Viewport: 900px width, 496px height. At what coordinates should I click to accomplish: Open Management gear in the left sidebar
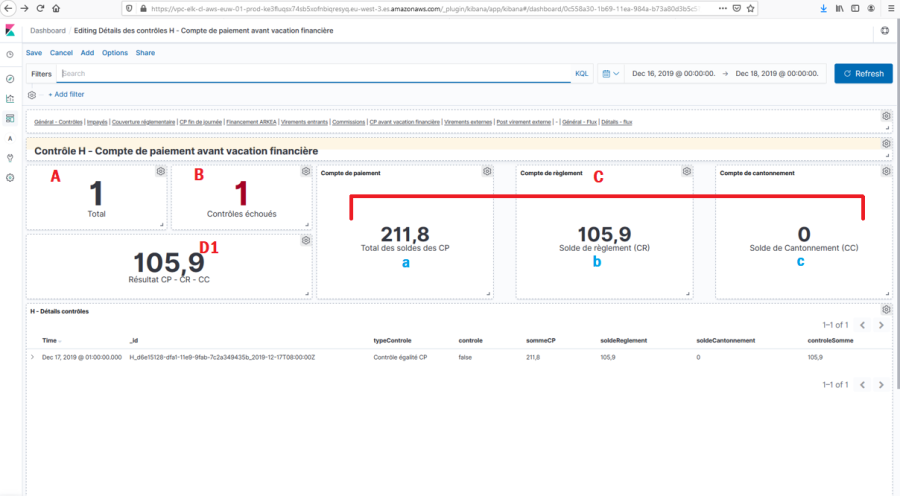pyautogui.click(x=10, y=177)
